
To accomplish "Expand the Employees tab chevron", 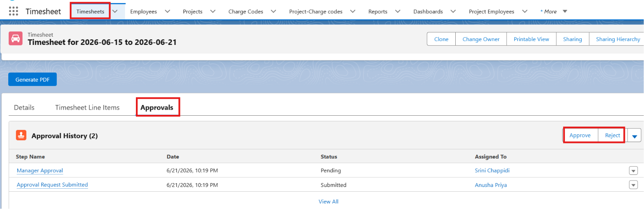I will (168, 11).
